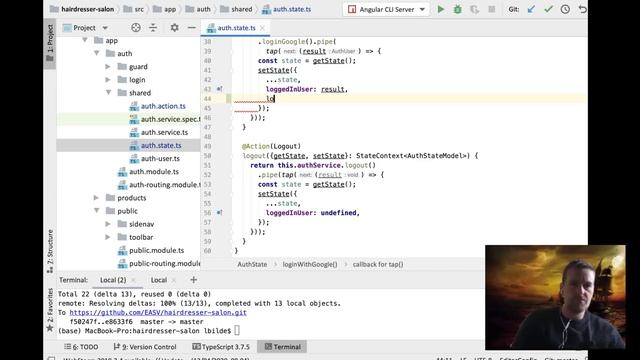The image size is (640, 360).
Task: Open the 9: Version Control tool window
Action: click(144, 347)
